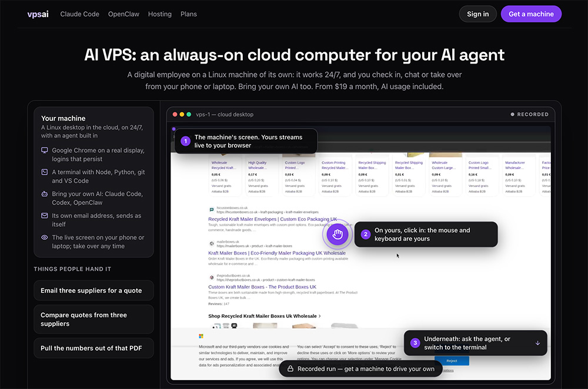Click 'On yours, click in' step two tip

[426, 234]
